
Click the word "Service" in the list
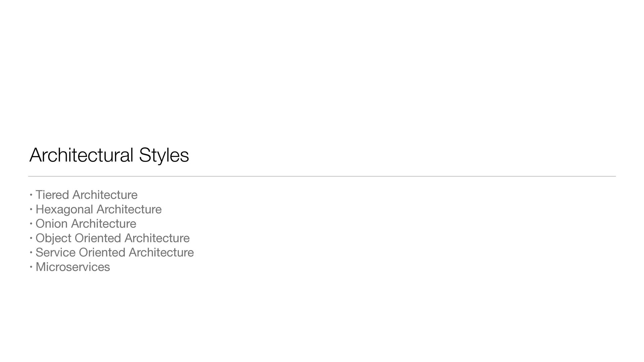(x=56, y=252)
